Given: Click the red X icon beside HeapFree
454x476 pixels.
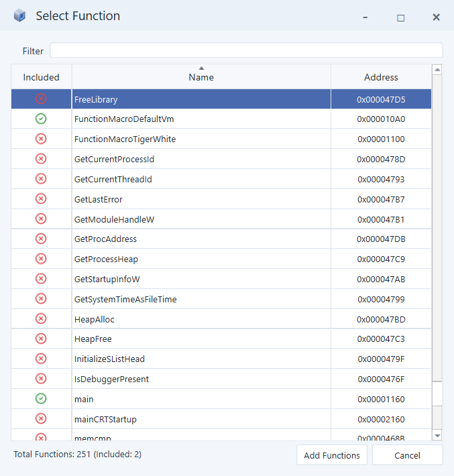Looking at the screenshot, I should (x=41, y=339).
